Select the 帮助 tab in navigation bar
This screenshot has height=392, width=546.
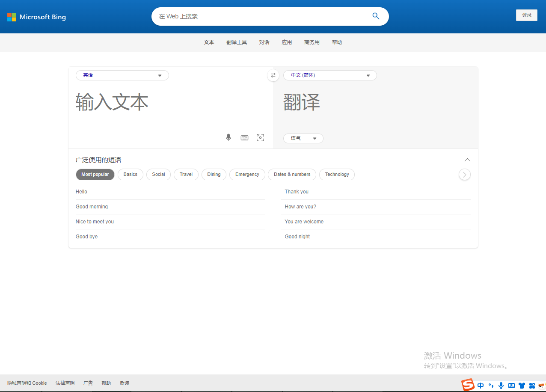(337, 42)
